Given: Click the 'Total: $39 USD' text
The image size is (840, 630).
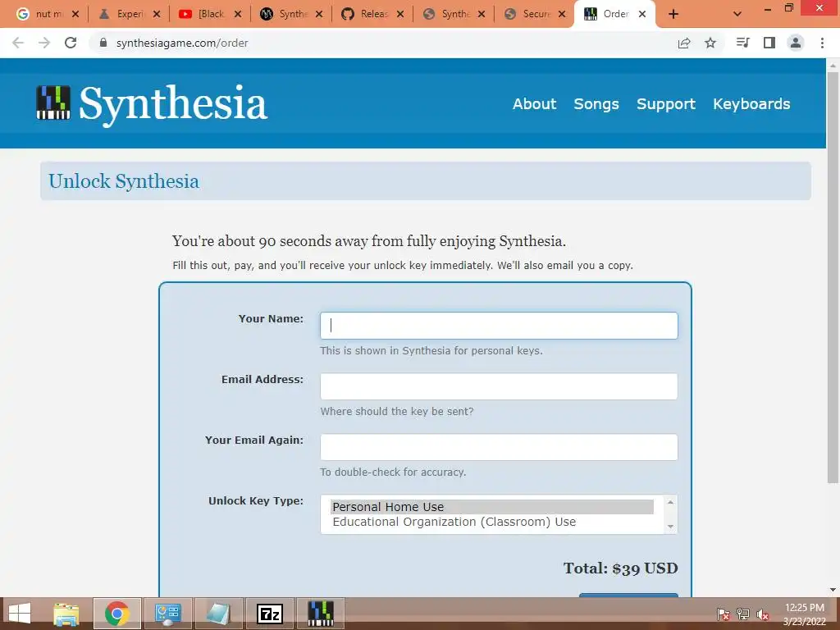Looking at the screenshot, I should point(620,568).
